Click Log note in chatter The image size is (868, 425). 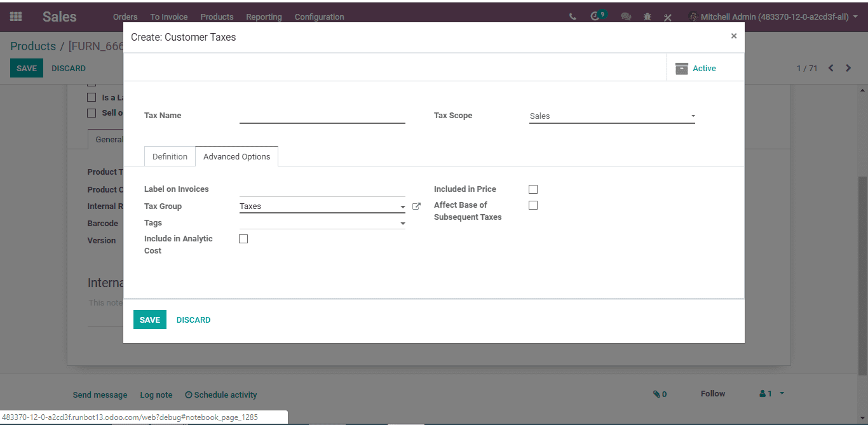click(x=156, y=395)
